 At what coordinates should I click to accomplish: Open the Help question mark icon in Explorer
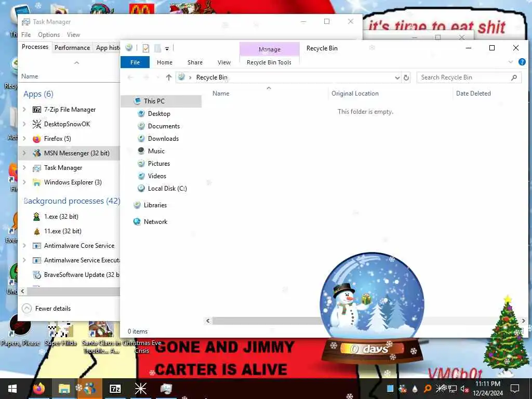[522, 62]
